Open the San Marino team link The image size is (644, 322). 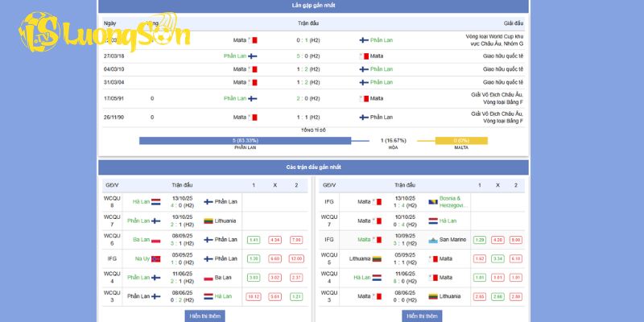452,240
